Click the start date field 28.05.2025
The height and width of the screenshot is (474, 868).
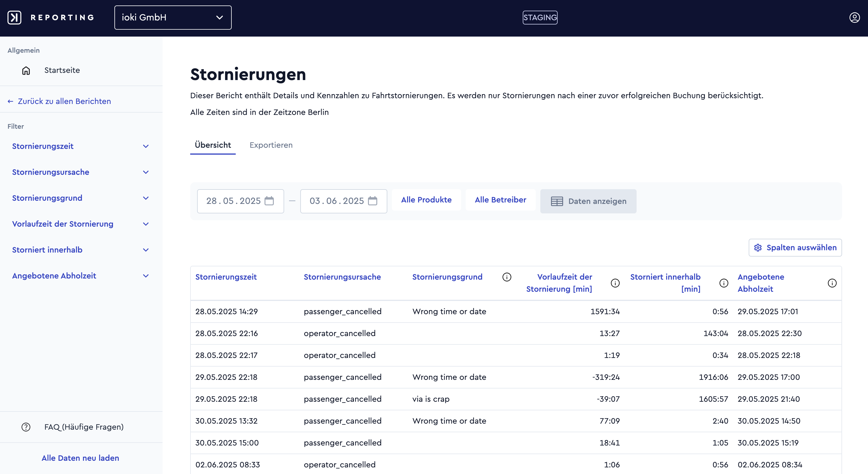coord(241,201)
